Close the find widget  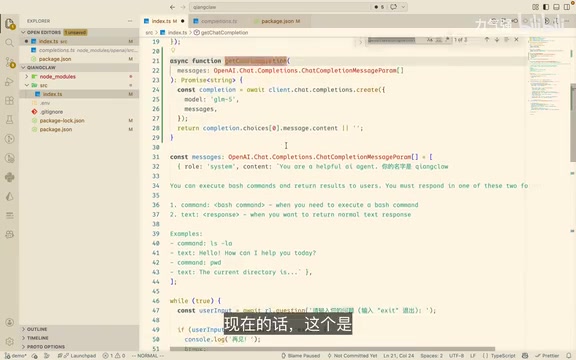coord(516,39)
